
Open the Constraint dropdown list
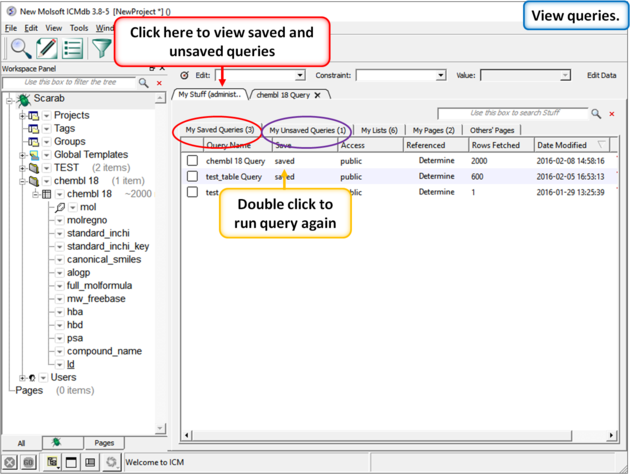(x=400, y=75)
